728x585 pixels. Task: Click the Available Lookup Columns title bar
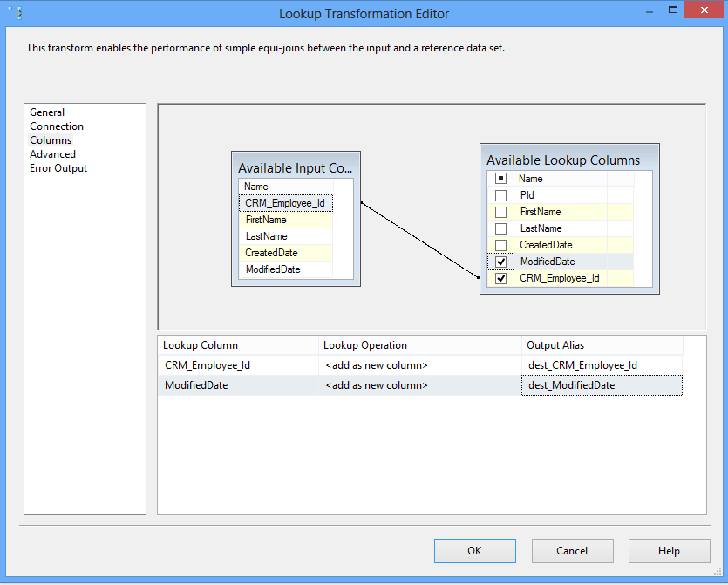(x=569, y=160)
